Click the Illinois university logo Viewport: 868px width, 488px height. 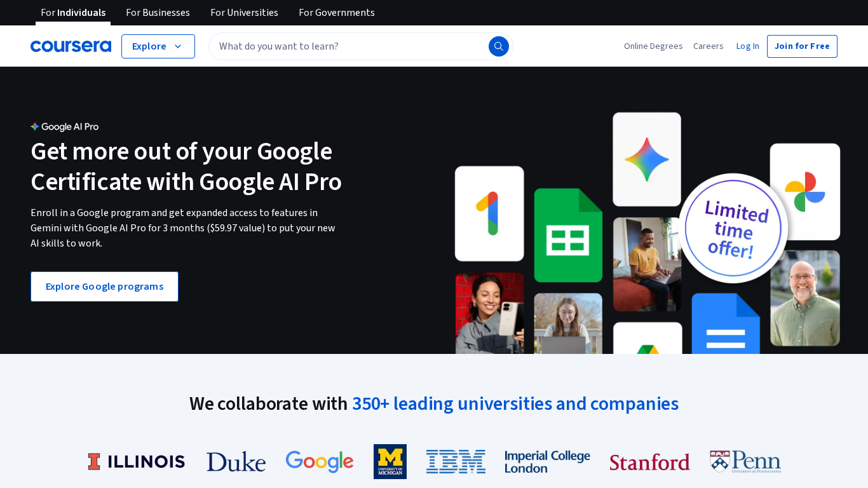(136, 461)
